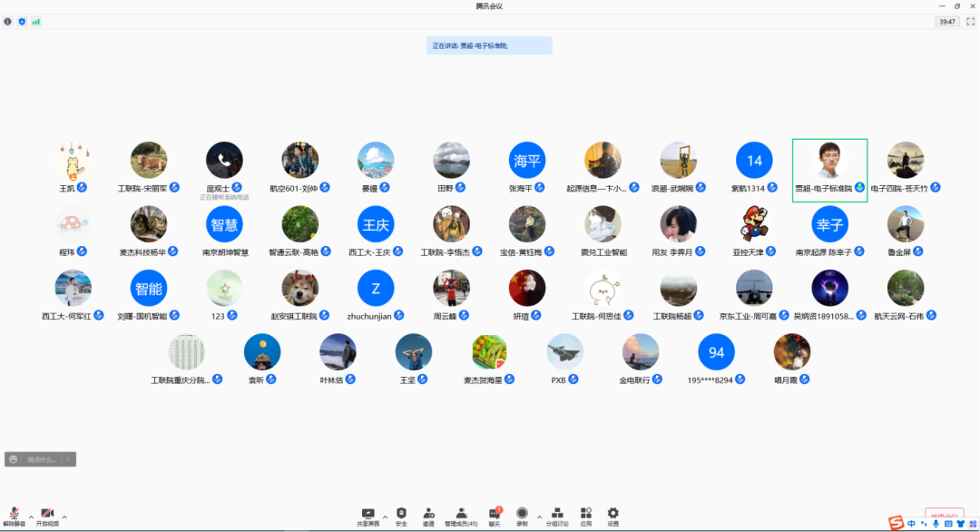
Task: Turn on camera via 开启视频
Action: coord(47,517)
